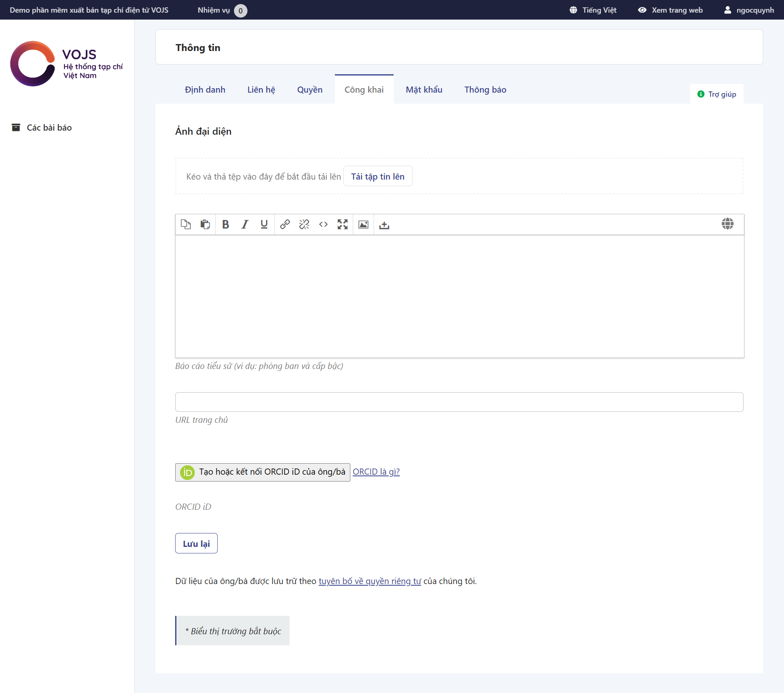Click the remove link icon
This screenshot has height=693, width=784.
[304, 224]
